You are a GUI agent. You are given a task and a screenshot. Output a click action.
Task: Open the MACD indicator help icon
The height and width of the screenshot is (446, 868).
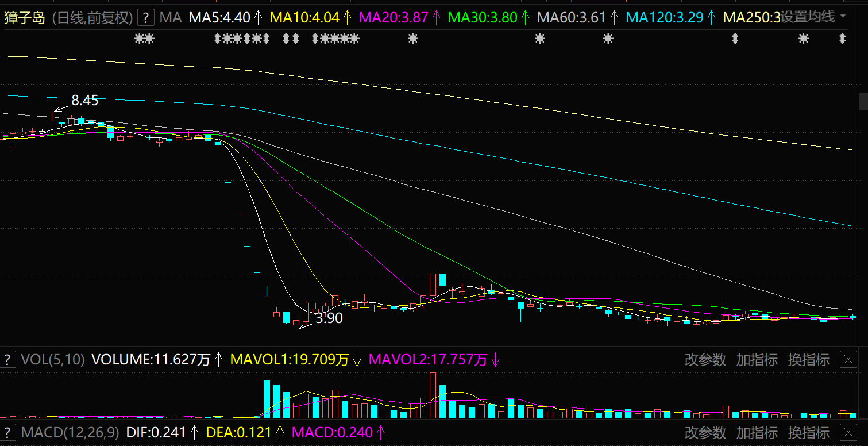click(x=8, y=432)
